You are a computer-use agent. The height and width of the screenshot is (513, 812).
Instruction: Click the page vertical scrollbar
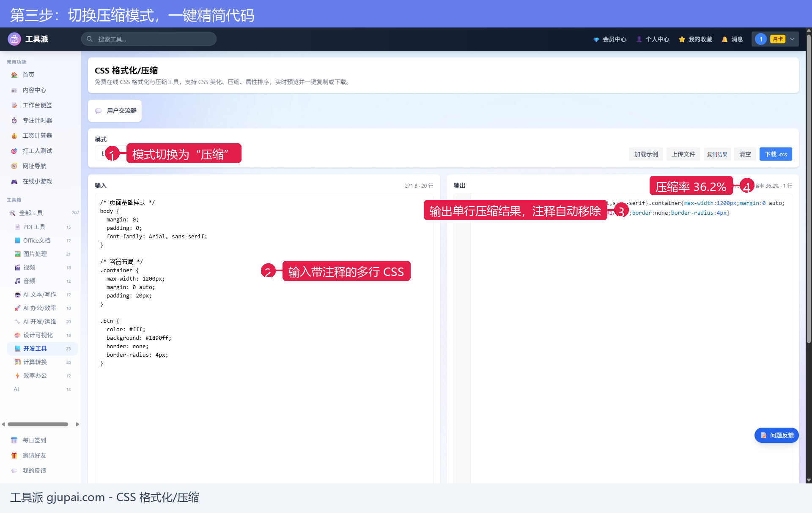pos(809,188)
